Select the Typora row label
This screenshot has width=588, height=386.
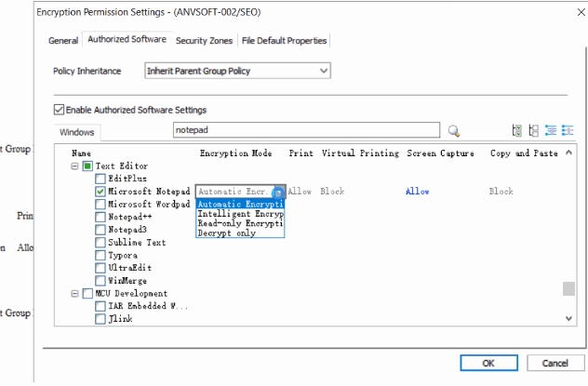coord(123,255)
